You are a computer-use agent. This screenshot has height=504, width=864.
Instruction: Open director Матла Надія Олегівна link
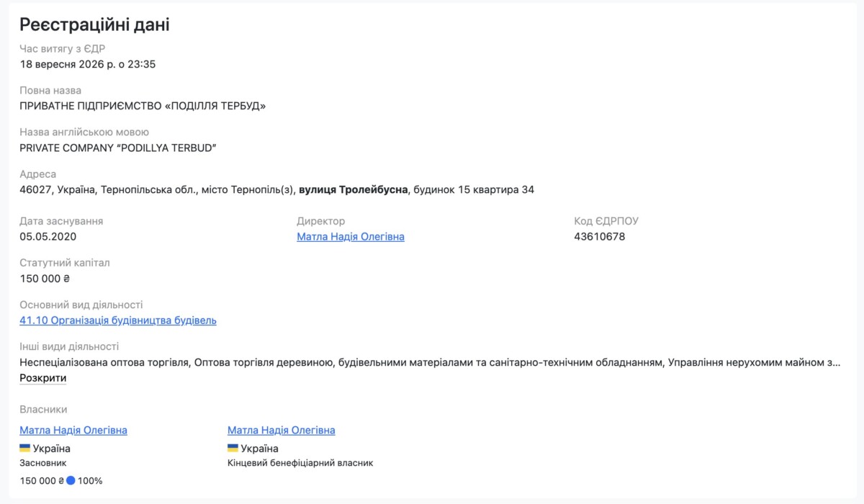point(351,236)
